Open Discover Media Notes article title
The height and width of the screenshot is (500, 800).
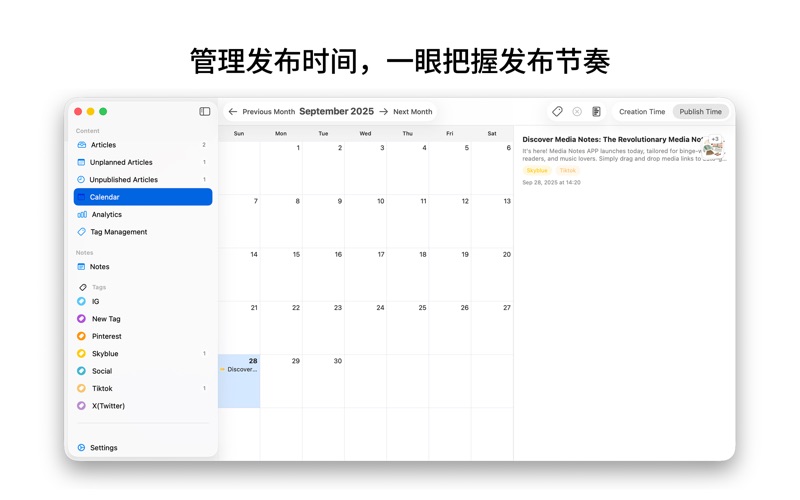coord(612,139)
